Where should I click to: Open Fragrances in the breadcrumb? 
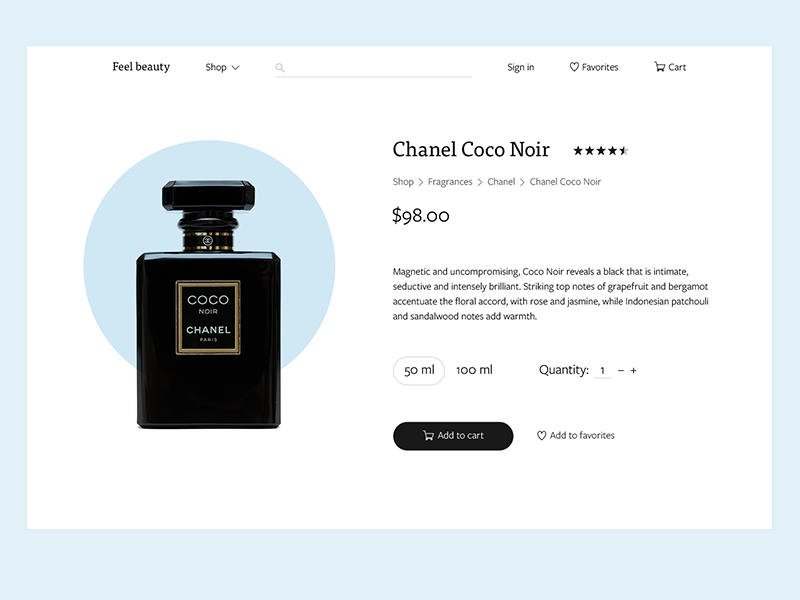pyautogui.click(x=450, y=182)
